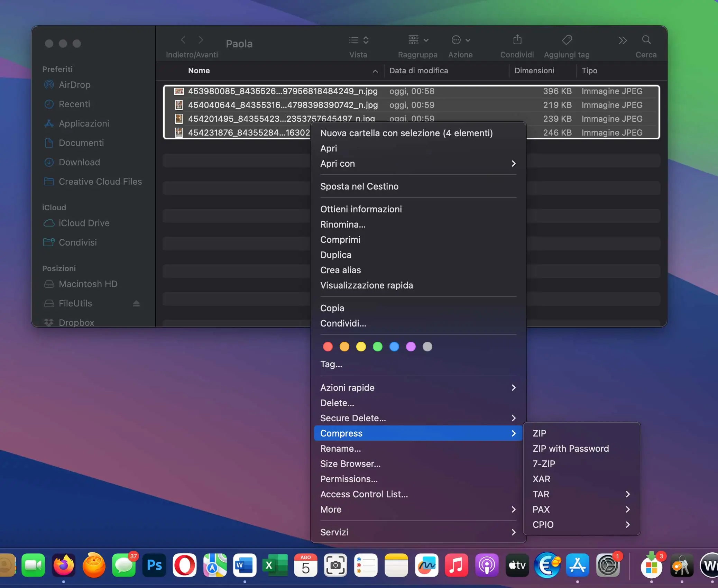Viewport: 718px width, 588px height.
Task: Eject the FileUtils volume
Action: point(136,303)
